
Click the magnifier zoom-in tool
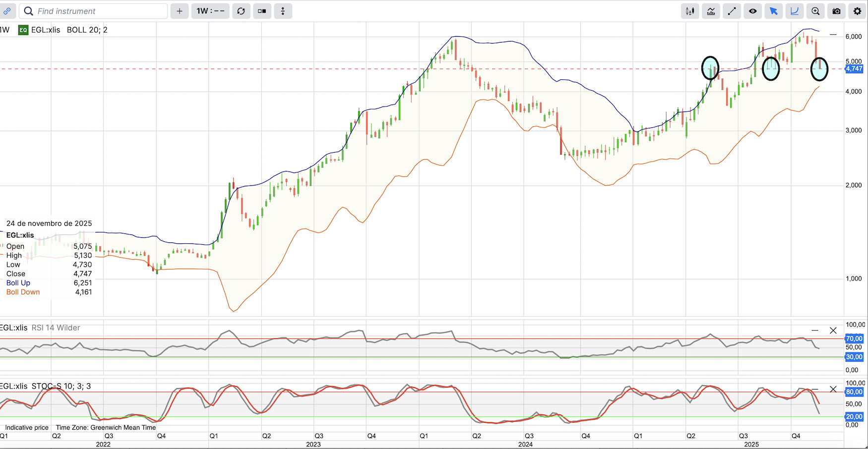point(815,11)
